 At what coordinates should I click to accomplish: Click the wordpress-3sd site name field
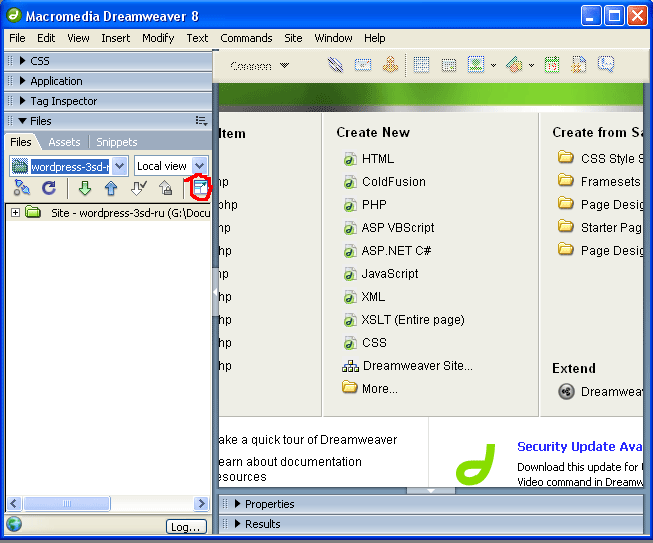(x=70, y=167)
